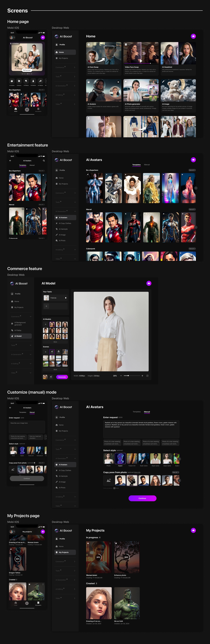Click the zoom-out minus icon beside 20%
Viewport: 210px width, 644px height.
pyautogui.click(x=121, y=376)
